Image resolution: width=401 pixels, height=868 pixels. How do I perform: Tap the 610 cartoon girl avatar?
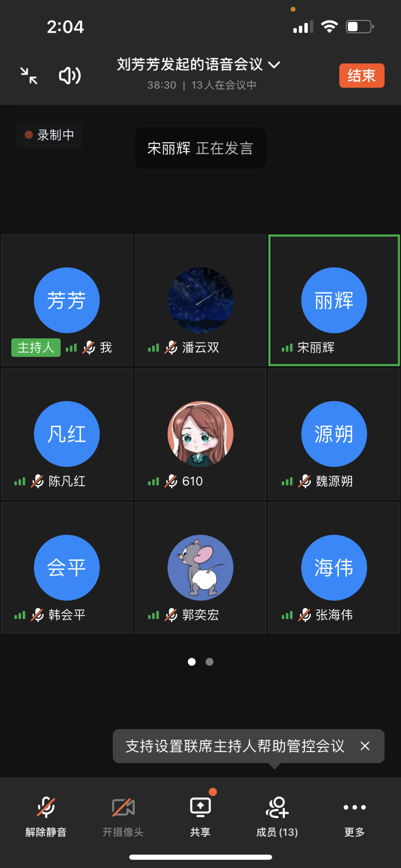pos(200,434)
